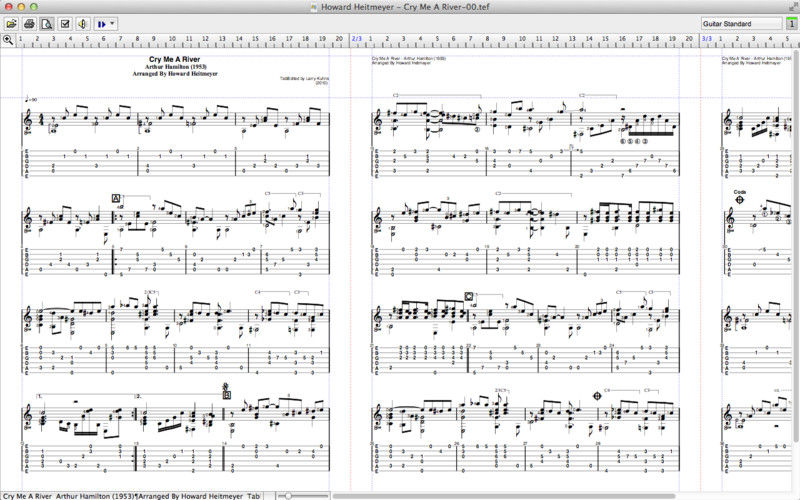This screenshot has height=500, width=800.
Task: Click the 'Arthur Hamilton (1953)' composer text
Action: pyautogui.click(x=175, y=67)
